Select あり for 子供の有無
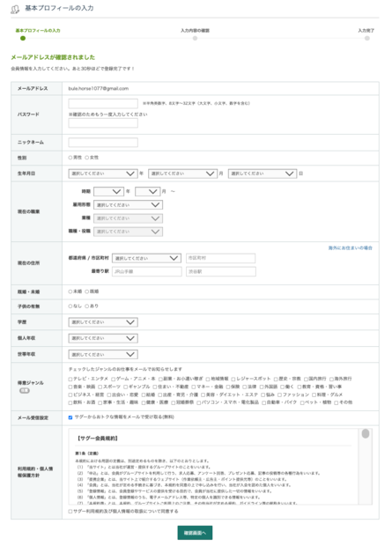The image size is (392, 553). click(x=87, y=306)
